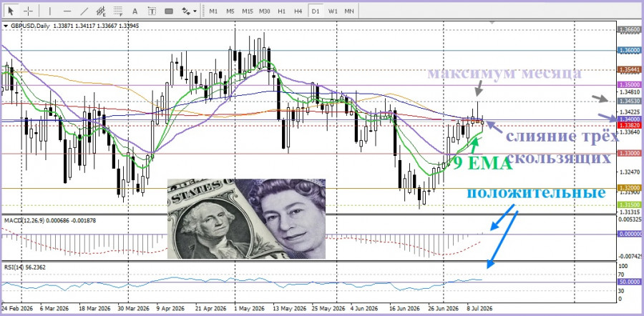Choose the horizontal line drawing tool
Viewport: 644px width, 316px height.
pos(68,11)
